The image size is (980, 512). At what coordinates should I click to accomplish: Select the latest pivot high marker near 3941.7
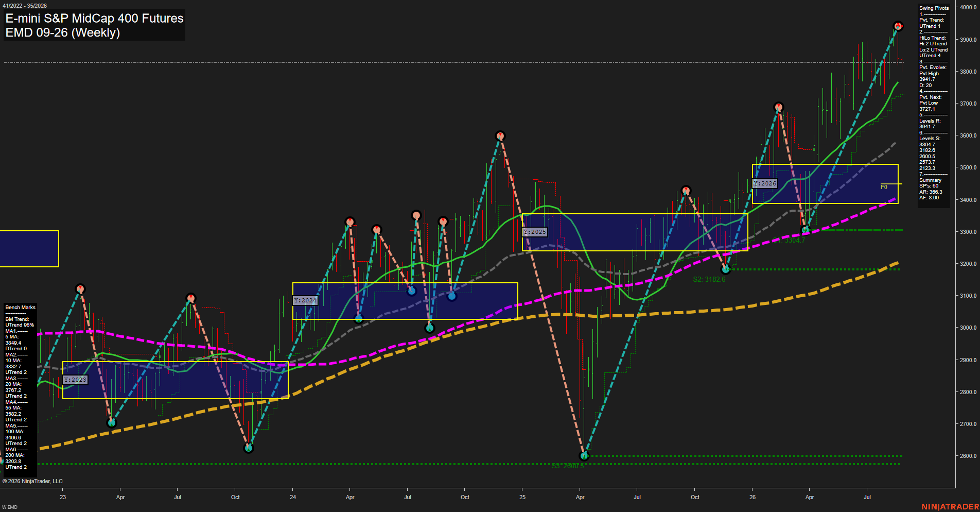tap(898, 26)
